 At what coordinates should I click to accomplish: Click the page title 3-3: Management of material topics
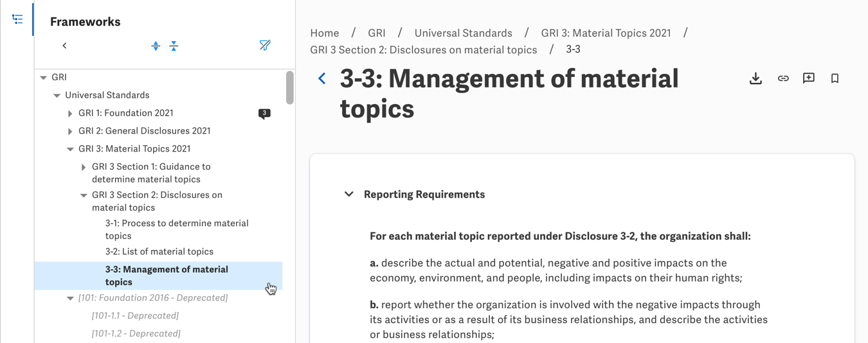(x=509, y=94)
